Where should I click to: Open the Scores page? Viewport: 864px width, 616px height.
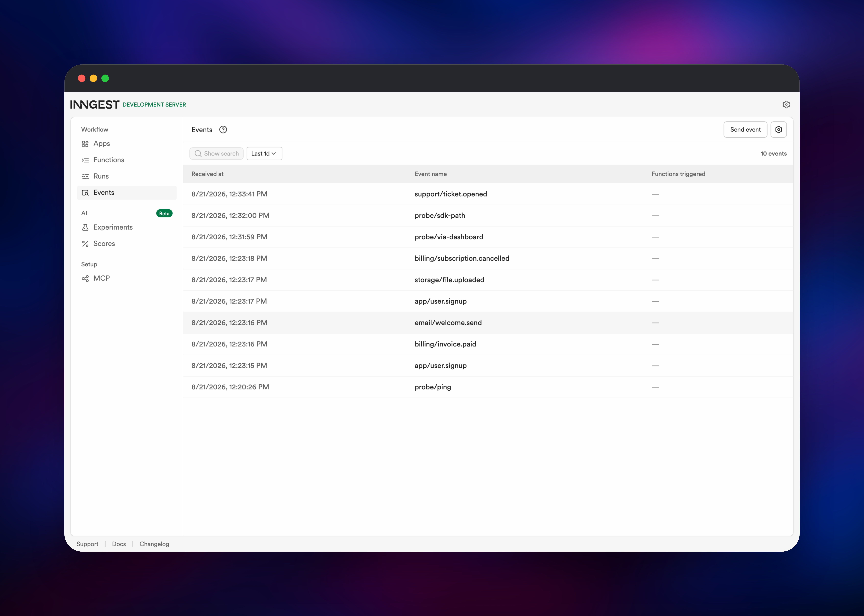click(127, 243)
